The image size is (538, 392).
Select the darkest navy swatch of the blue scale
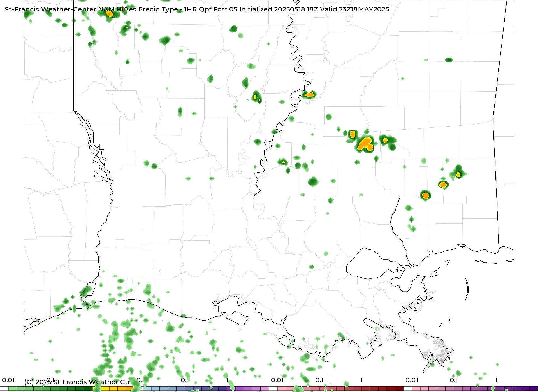click(x=223, y=389)
